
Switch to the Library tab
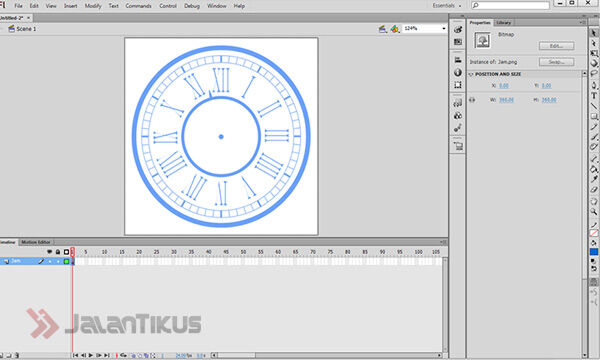[504, 23]
